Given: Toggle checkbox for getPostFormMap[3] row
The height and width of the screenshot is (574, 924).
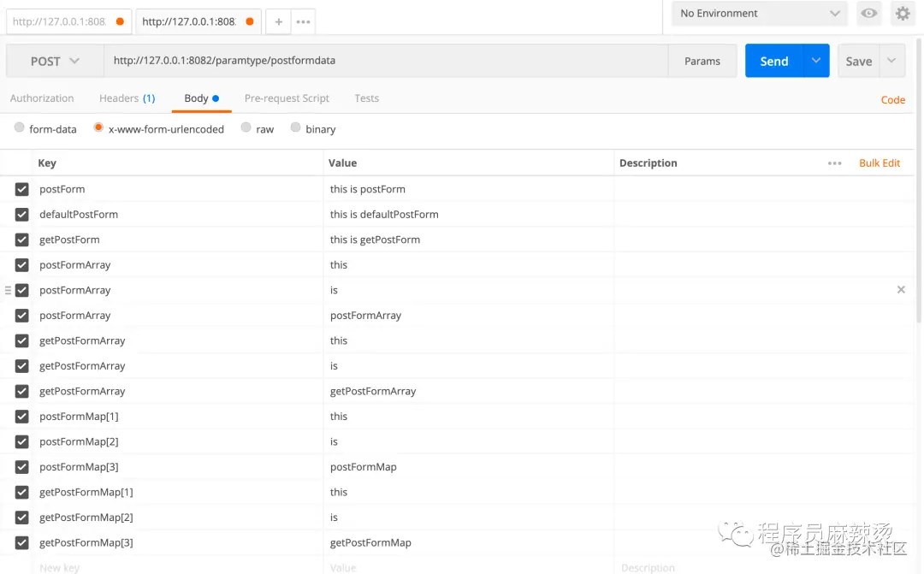Looking at the screenshot, I should click(x=21, y=542).
